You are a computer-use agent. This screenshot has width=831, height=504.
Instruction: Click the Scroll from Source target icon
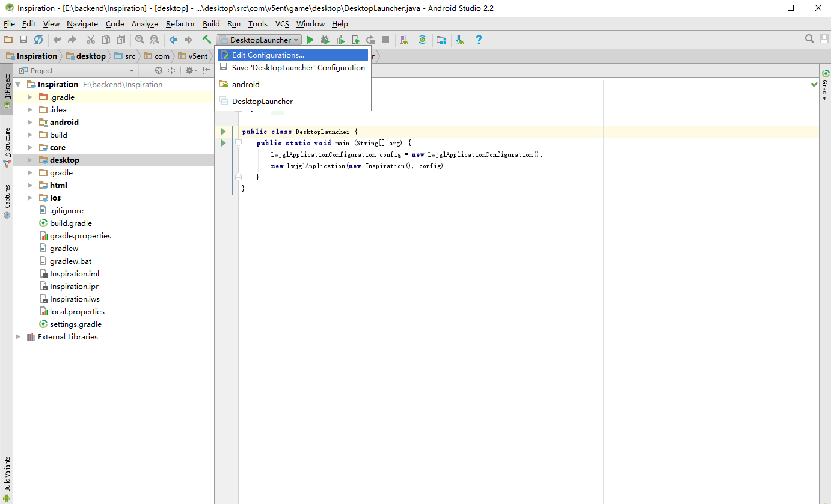[159, 70]
